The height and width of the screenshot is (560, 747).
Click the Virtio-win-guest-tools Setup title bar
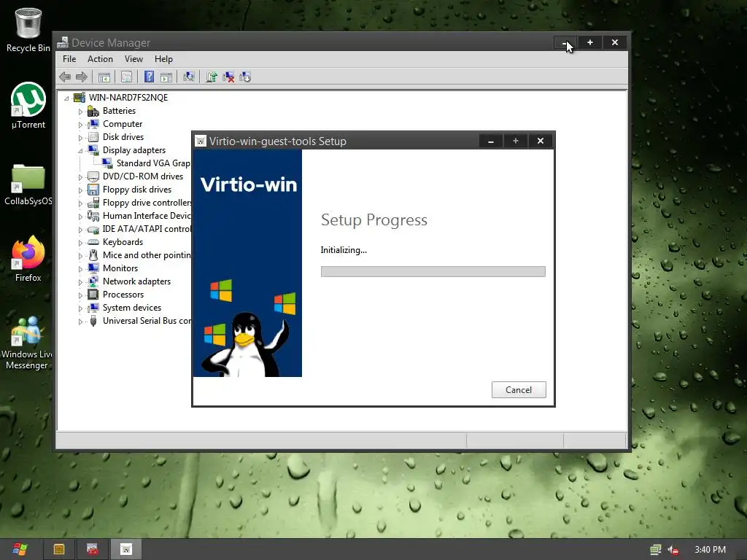336,141
